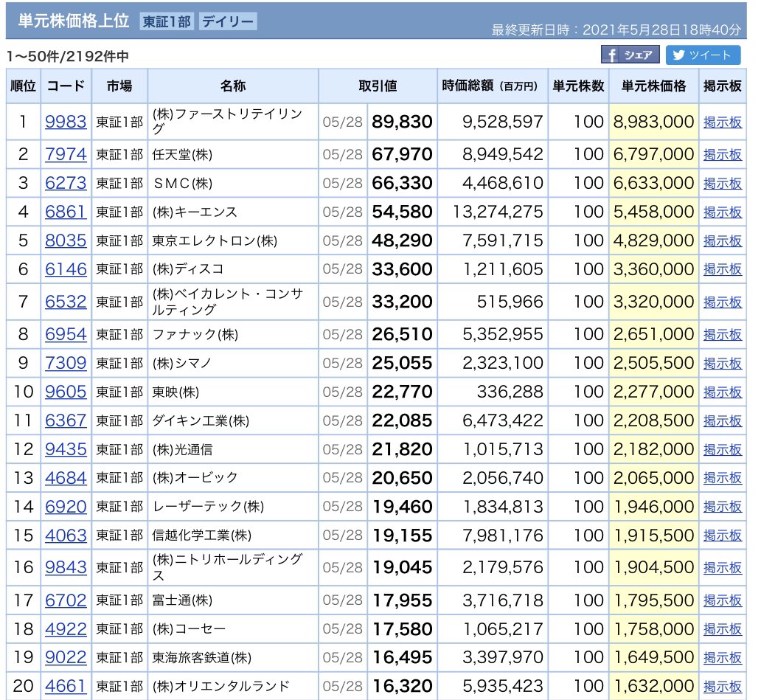This screenshot has width=761, height=700.
Task: Click the result count 1〜50件/2192件中
Action: pyautogui.click(x=68, y=56)
